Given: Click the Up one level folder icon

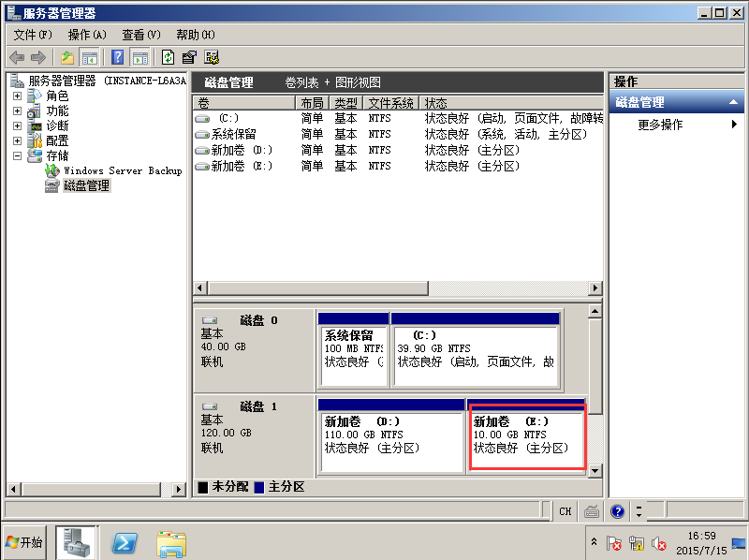Looking at the screenshot, I should pyautogui.click(x=67, y=58).
